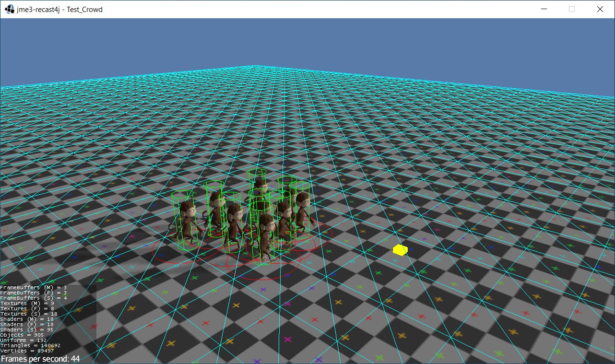Click the "Uniforms = 192" stat line

click(x=24, y=341)
